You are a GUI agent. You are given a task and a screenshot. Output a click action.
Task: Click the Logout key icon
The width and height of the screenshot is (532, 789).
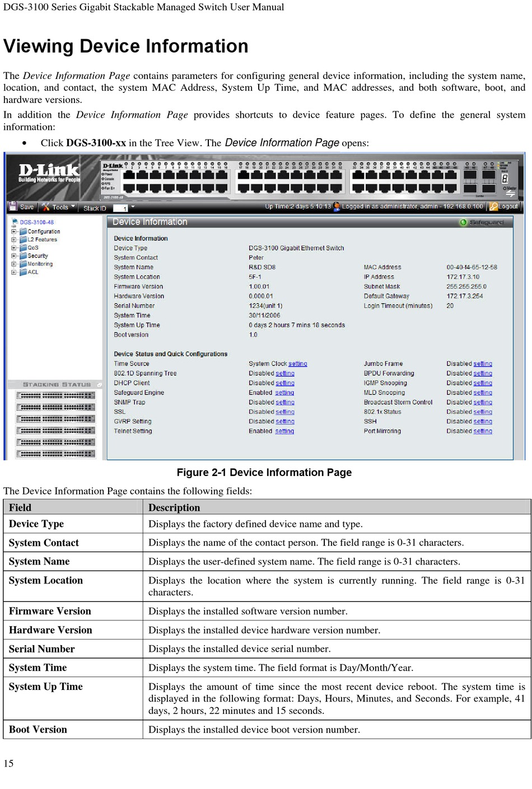point(493,207)
